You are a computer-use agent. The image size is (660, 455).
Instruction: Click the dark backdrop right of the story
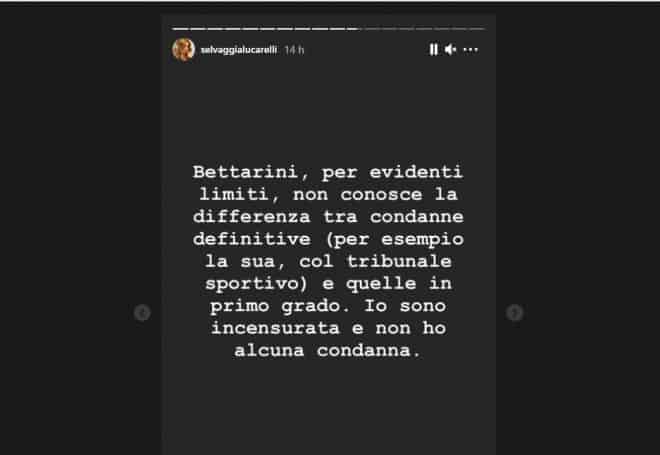[578, 227]
